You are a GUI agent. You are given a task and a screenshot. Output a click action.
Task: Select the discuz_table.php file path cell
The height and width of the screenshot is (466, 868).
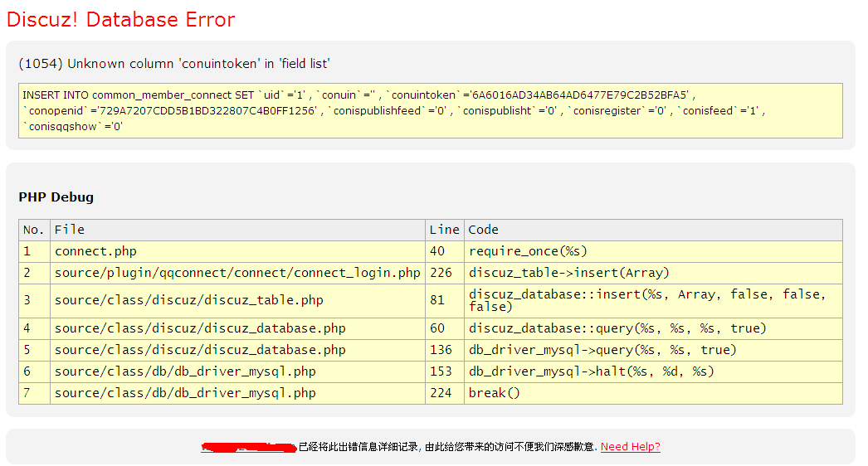tap(188, 300)
